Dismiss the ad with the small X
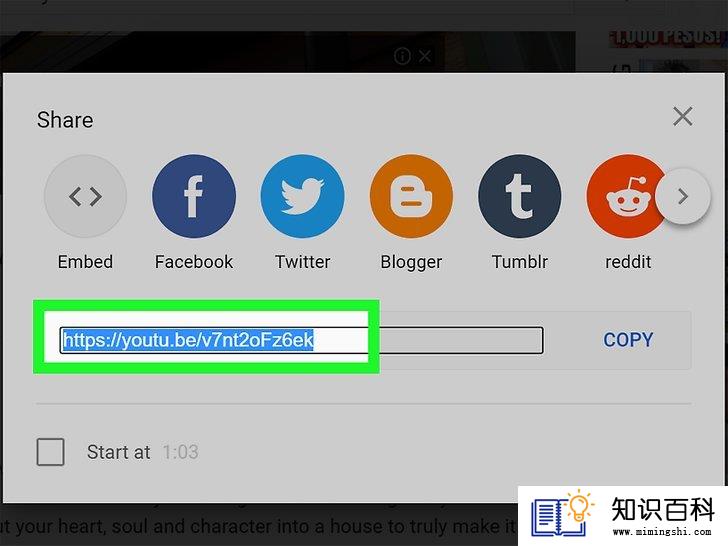Image resolution: width=728 pixels, height=546 pixels. [x=424, y=56]
